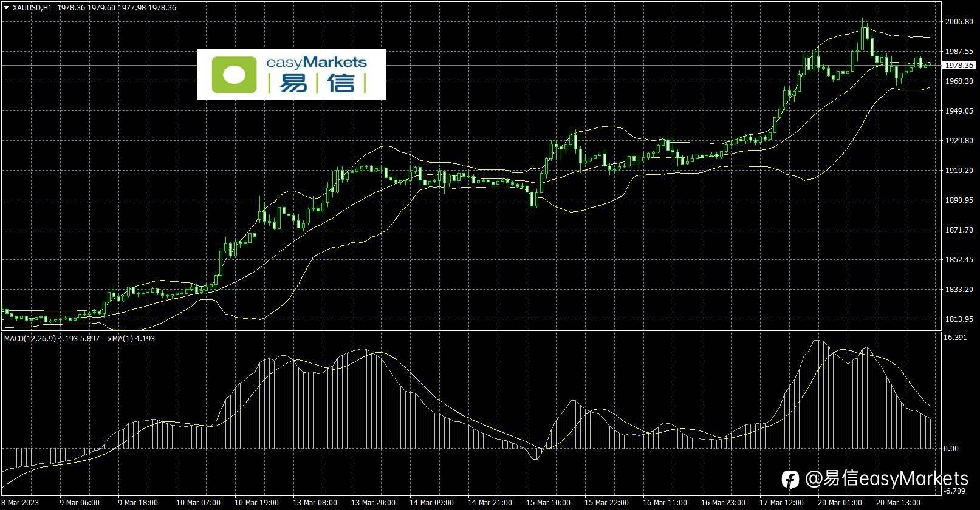Select the MACD(12,26,9) indicator label
The height and width of the screenshot is (510, 980).
click(30, 338)
